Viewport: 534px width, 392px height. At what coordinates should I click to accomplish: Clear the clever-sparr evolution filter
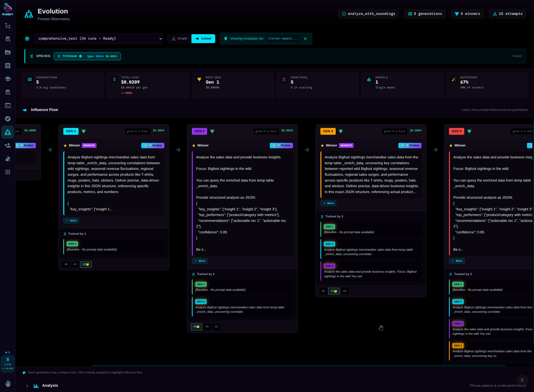click(x=305, y=39)
